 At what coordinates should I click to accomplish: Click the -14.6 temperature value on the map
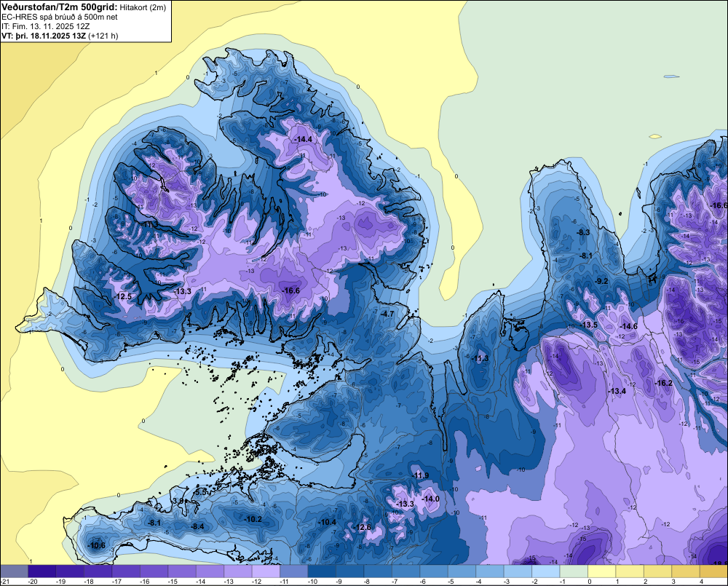[x=629, y=326]
